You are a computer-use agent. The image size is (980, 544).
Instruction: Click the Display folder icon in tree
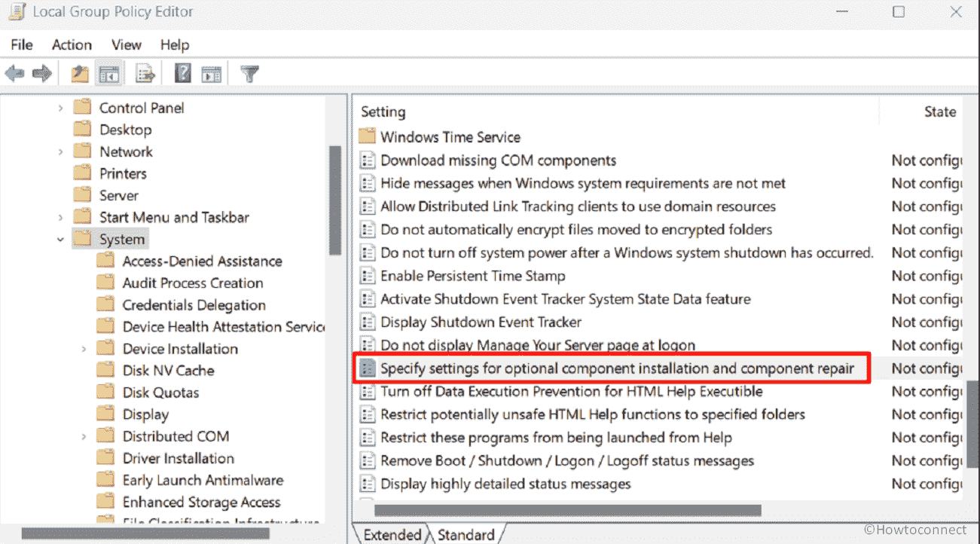pos(105,414)
